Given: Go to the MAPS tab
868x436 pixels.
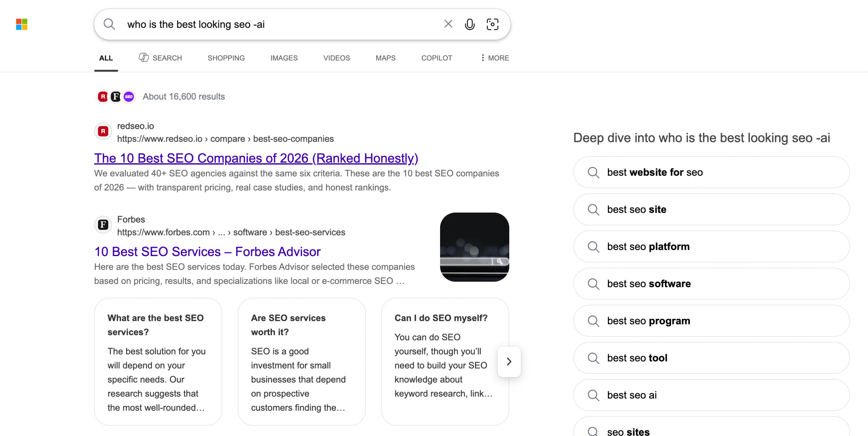Looking at the screenshot, I should [386, 58].
